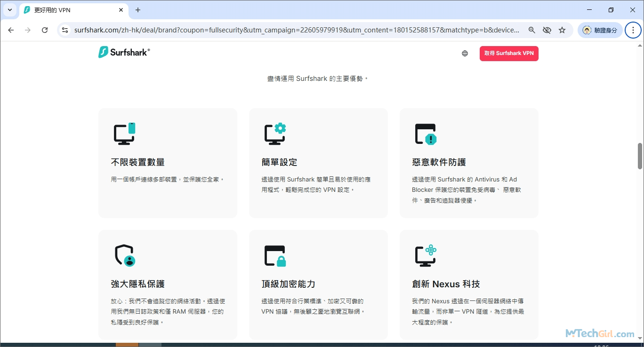Click the unlimited devices monitor-phone icon
Viewport: 644px width, 347px height.
(125, 134)
